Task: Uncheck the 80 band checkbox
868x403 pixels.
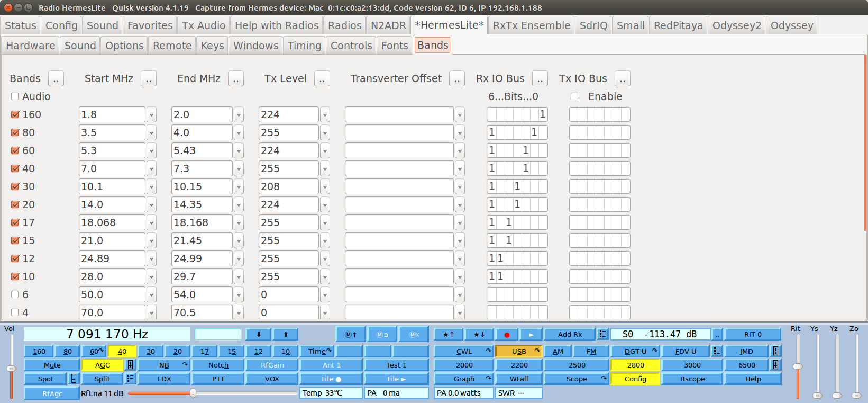Action: 15,132
